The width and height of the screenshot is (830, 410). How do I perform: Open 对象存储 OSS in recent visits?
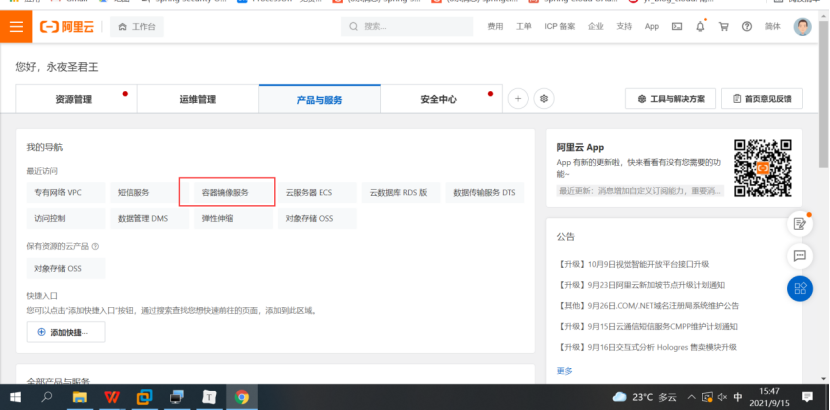[x=317, y=218]
